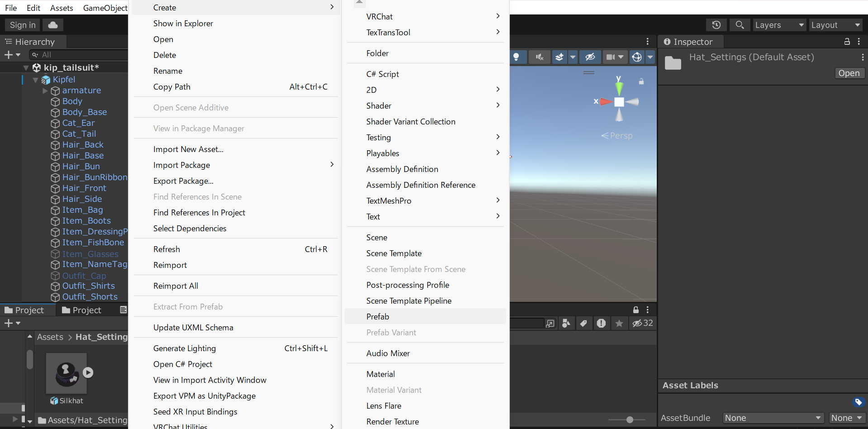Open the Assets menu in the menu bar
Viewport: 868px width, 429px height.
[61, 8]
